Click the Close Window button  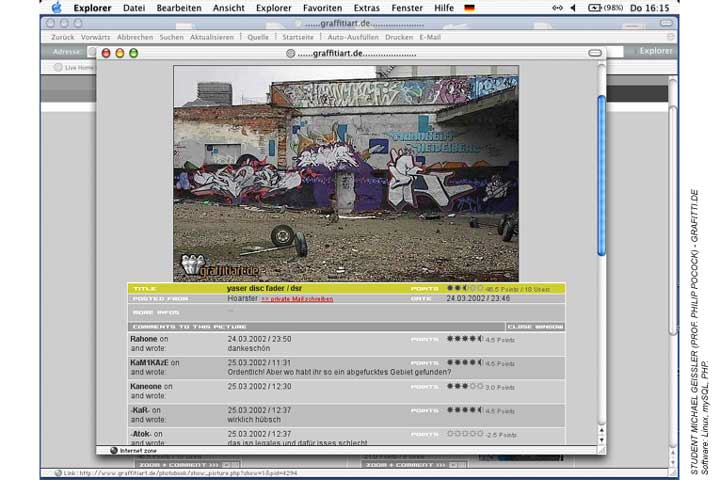point(533,326)
